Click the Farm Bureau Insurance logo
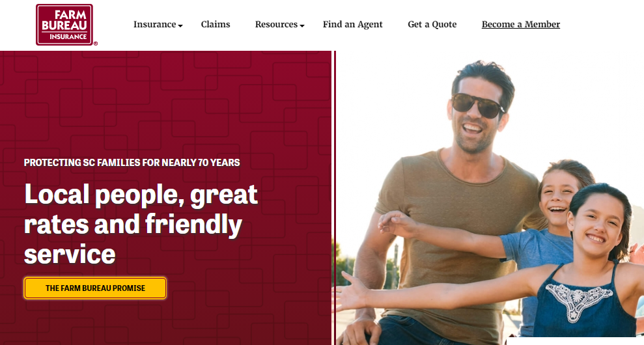644x345 pixels. pyautogui.click(x=64, y=25)
